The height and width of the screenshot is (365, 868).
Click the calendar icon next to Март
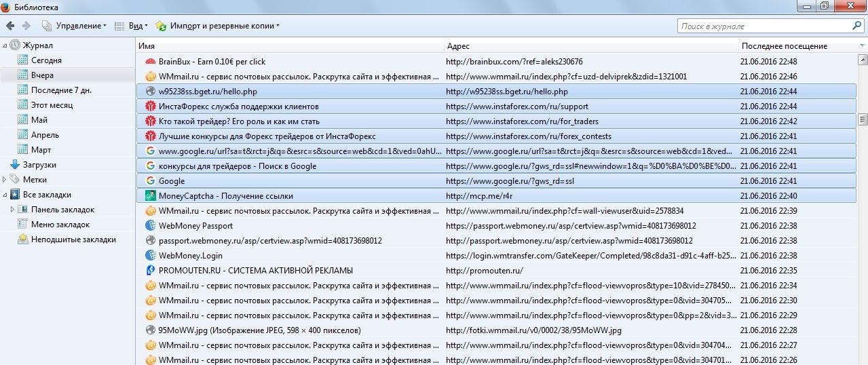pyautogui.click(x=23, y=150)
